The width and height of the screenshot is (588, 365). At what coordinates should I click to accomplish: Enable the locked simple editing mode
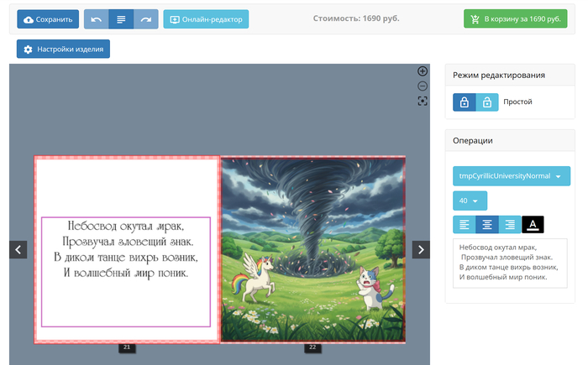pyautogui.click(x=465, y=102)
